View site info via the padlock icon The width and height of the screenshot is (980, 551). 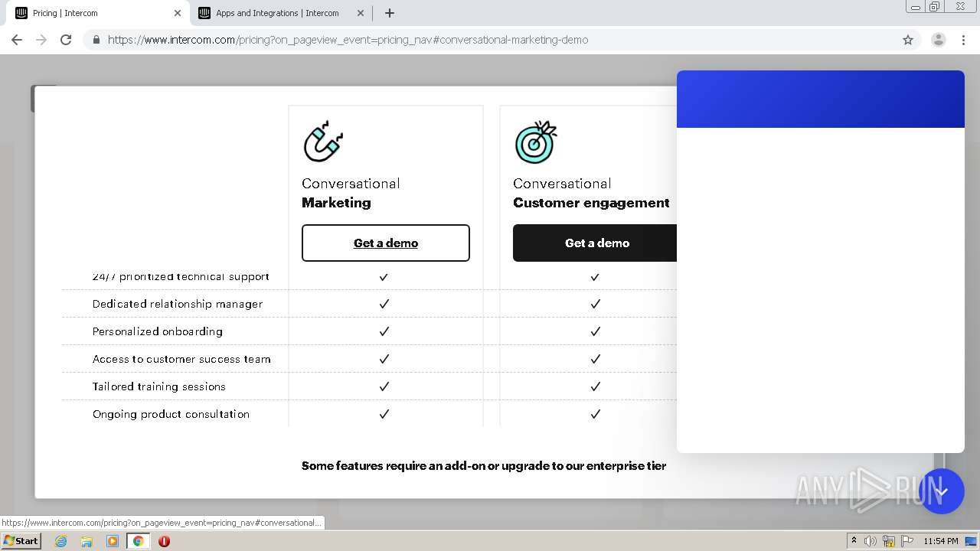tap(96, 40)
